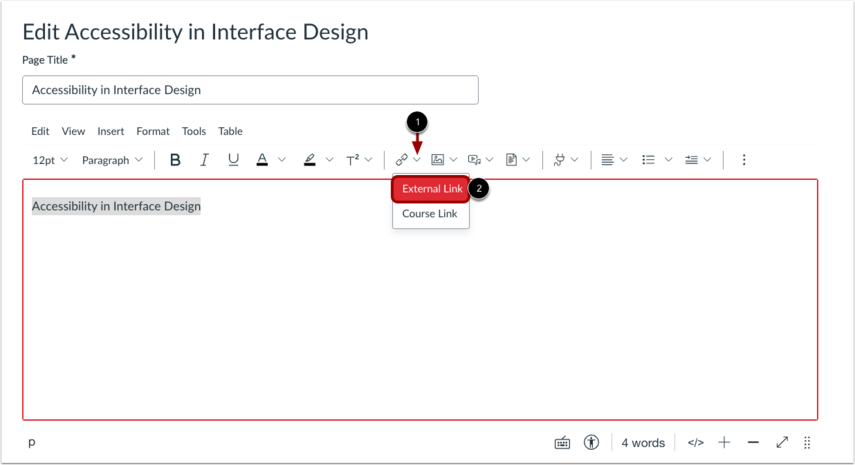Click the 4 words count
Screen dimensions: 855x465
pyautogui.click(x=643, y=443)
